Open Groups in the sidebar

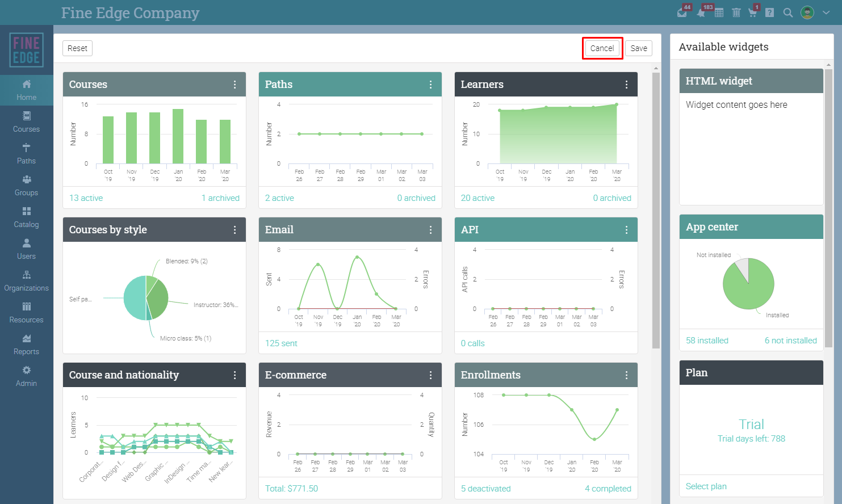pyautogui.click(x=27, y=186)
